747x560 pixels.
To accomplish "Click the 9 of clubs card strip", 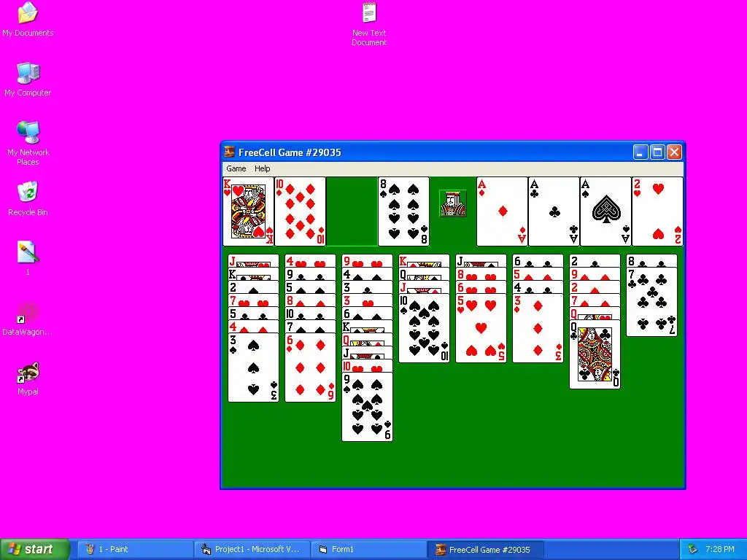I will tap(310, 274).
